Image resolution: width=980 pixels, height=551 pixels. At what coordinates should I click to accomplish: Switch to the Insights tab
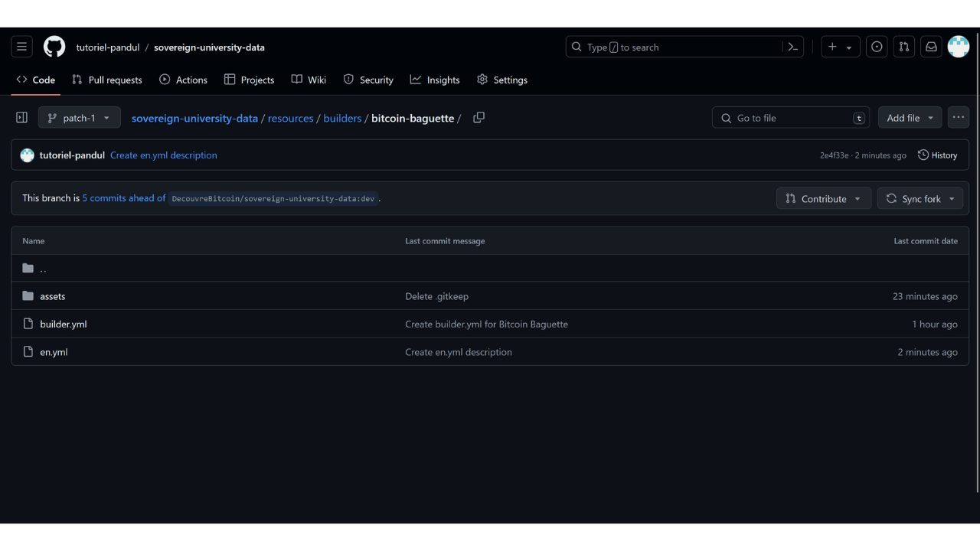pos(435,80)
